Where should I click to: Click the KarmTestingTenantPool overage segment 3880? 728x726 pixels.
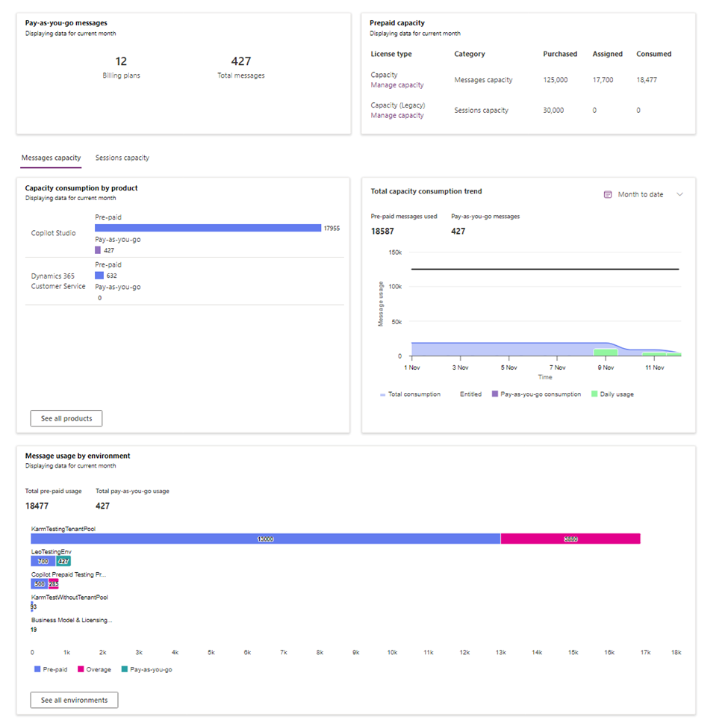pyautogui.click(x=570, y=539)
